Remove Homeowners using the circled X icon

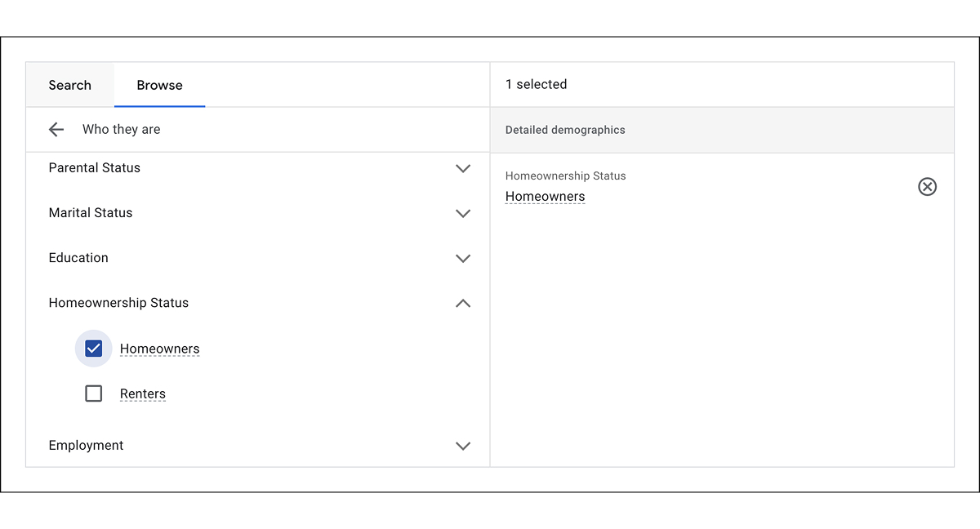(x=927, y=187)
